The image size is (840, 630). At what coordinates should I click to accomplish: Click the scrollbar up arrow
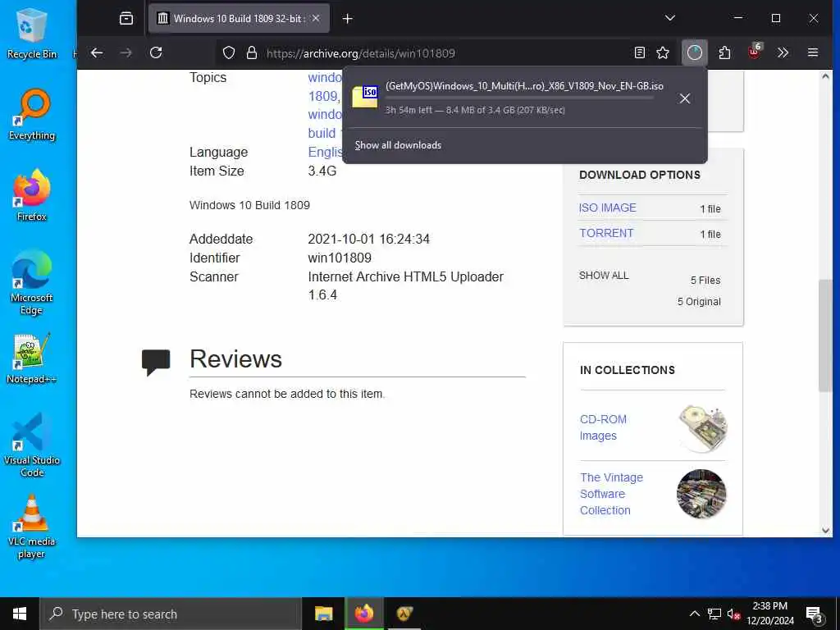[825, 76]
